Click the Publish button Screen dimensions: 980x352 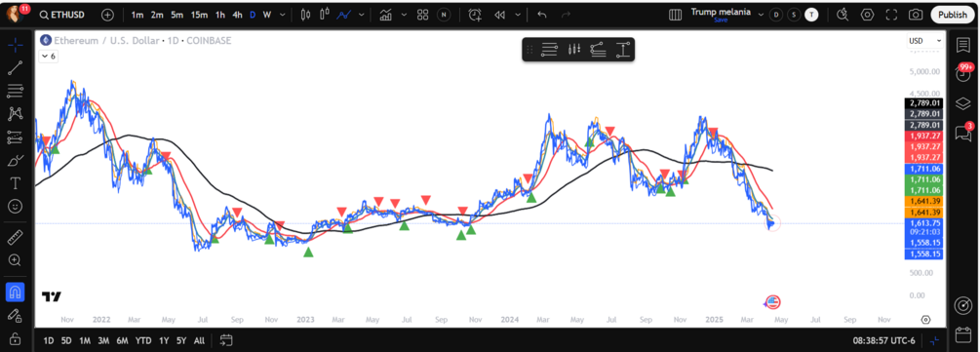[x=953, y=15]
